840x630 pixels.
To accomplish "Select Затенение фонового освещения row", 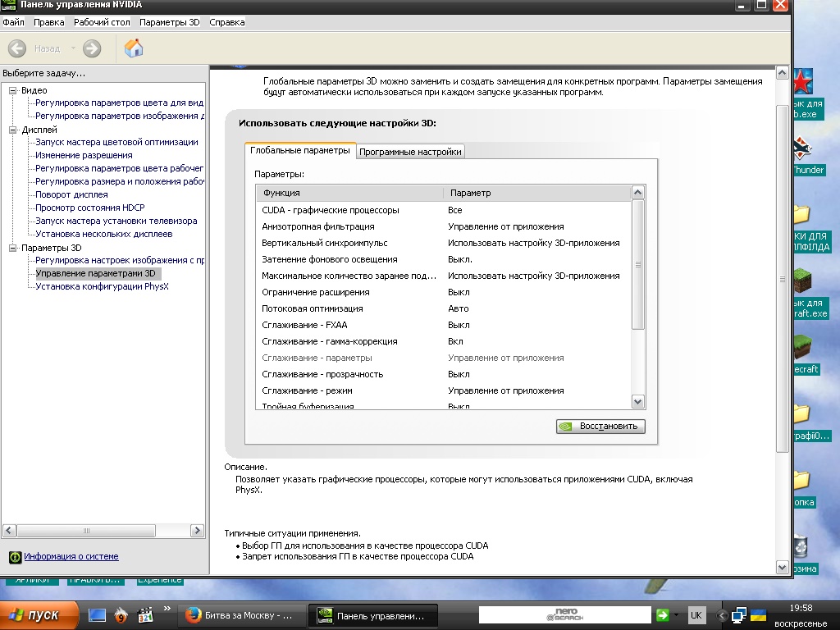I will (444, 259).
